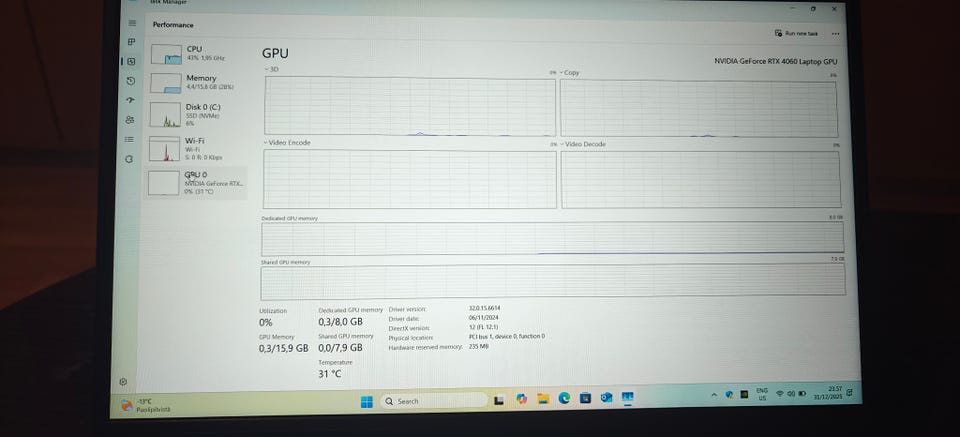Viewport: 960px width, 437px height.
Task: Click the taskbar Search box
Action: pos(433,402)
